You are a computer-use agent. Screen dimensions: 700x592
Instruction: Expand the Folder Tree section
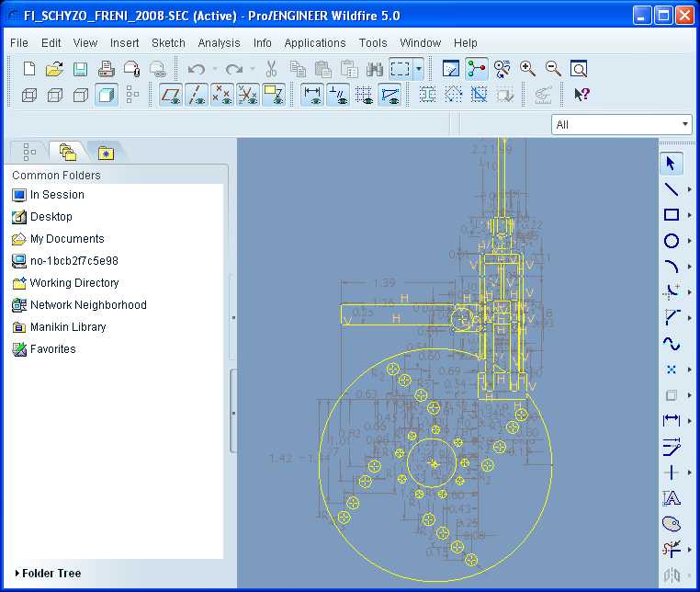[x=51, y=574]
